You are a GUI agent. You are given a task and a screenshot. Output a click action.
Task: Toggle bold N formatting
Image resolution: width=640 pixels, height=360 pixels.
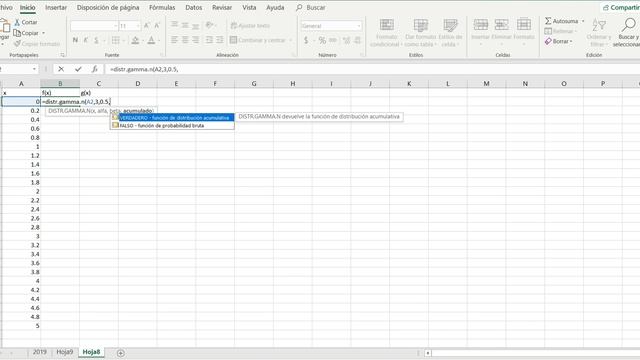tap(75, 40)
